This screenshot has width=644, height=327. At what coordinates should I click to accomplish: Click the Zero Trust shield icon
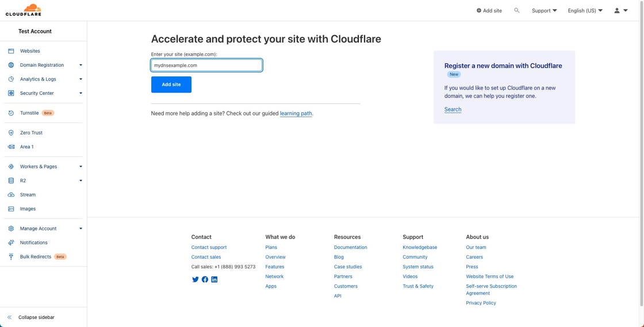click(x=11, y=133)
